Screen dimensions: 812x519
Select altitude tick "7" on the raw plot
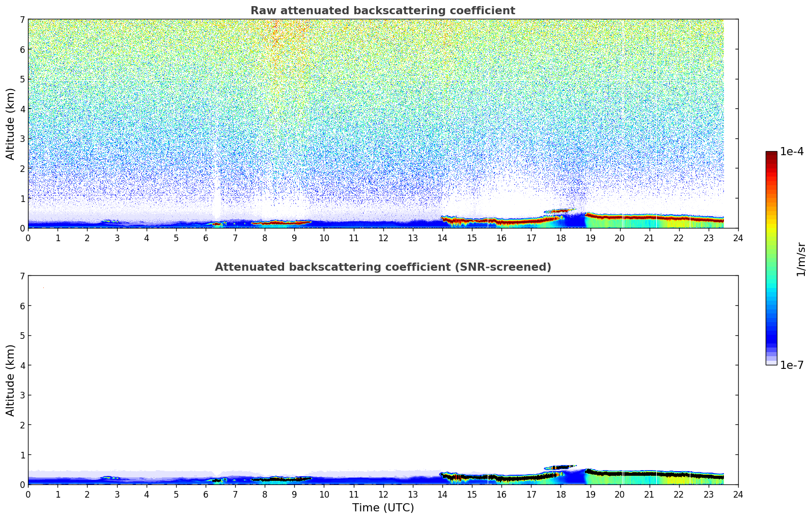click(x=22, y=20)
